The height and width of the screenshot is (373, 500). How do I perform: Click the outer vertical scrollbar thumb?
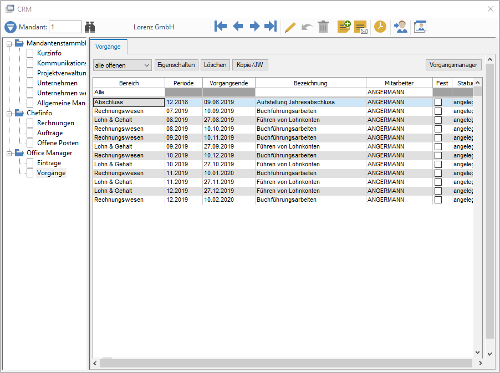pyautogui.click(x=490, y=201)
